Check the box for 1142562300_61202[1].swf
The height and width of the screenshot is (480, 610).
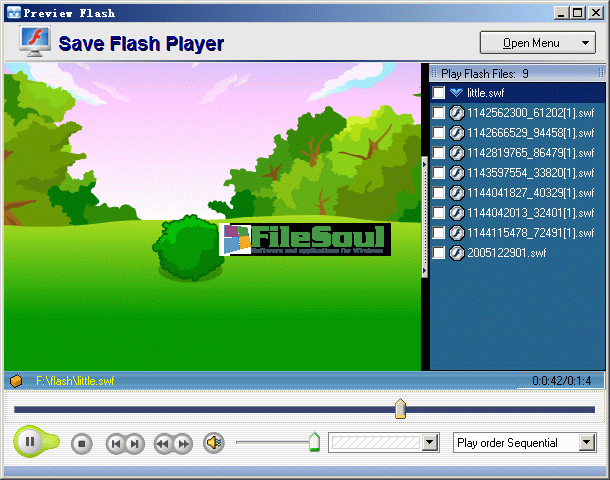(439, 113)
